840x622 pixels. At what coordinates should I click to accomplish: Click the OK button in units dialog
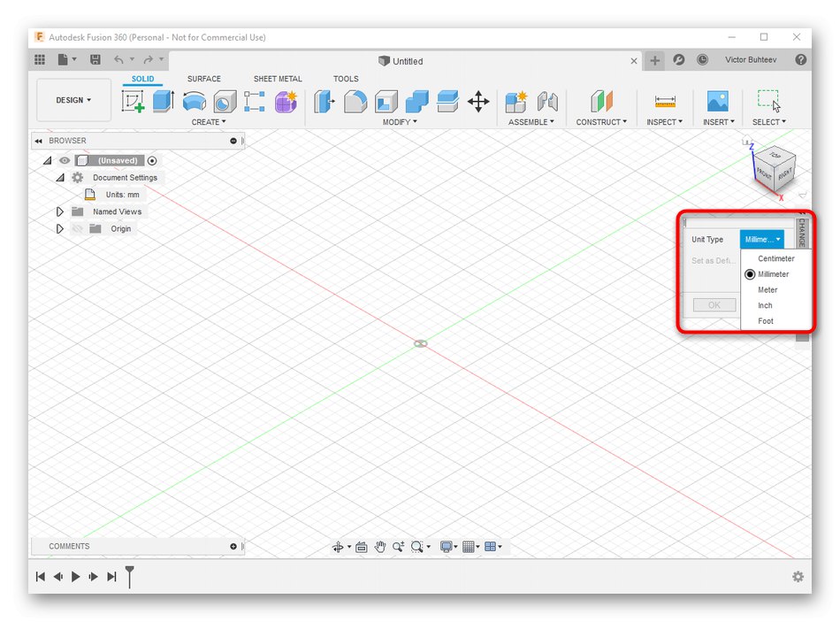point(714,305)
